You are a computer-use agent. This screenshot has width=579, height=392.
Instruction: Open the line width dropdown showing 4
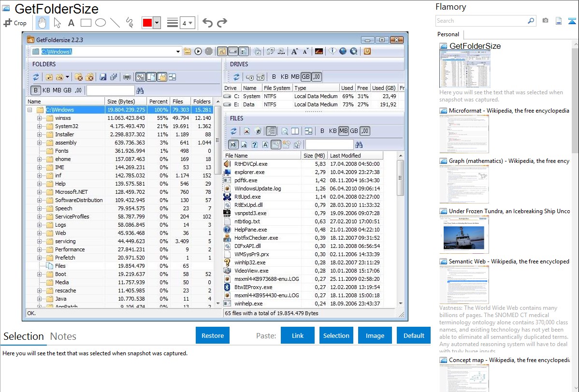pyautogui.click(x=187, y=23)
